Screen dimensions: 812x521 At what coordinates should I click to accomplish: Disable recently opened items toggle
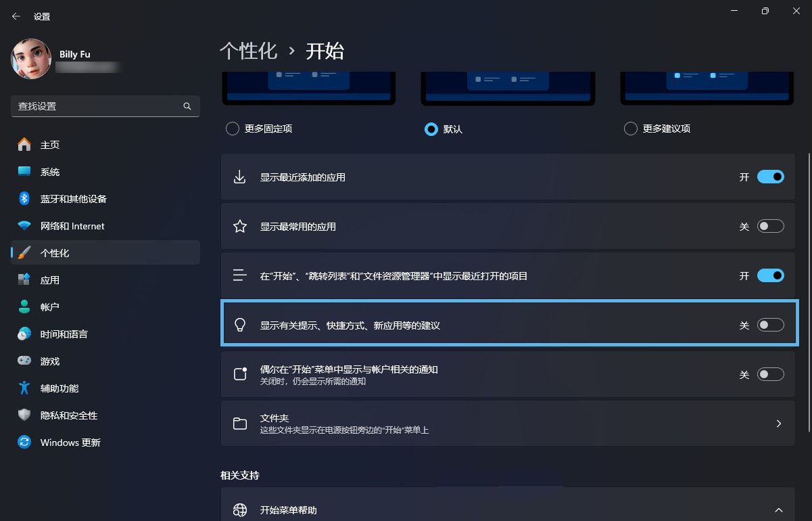point(771,276)
